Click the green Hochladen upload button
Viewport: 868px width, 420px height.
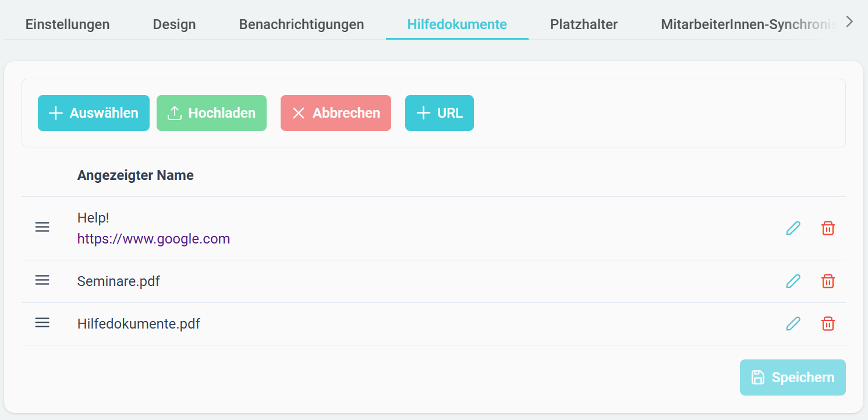[211, 113]
